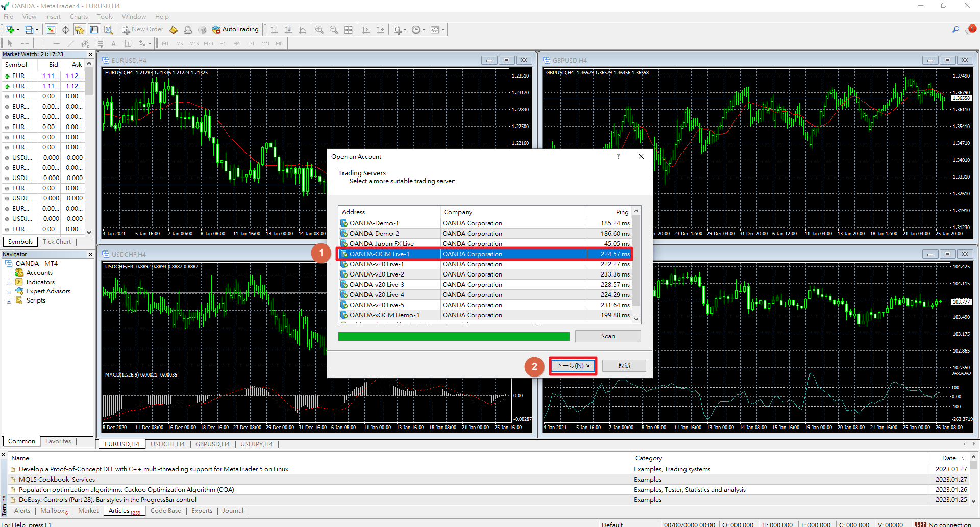980x527 pixels.
Task: Click the Tile Windows icon
Action: coord(348,30)
